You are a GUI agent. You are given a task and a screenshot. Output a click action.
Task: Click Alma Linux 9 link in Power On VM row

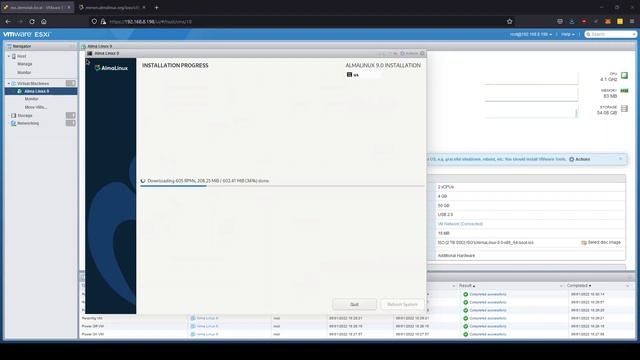coord(207,334)
